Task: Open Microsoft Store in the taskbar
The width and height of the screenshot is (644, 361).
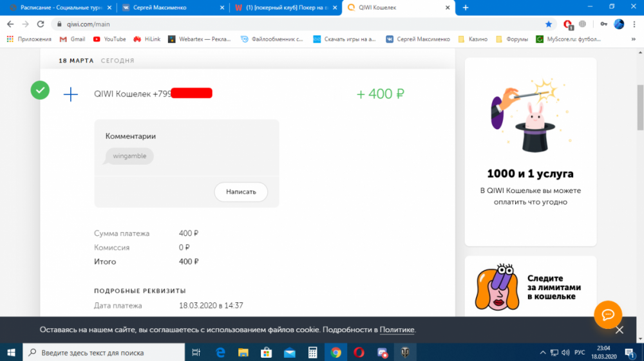Action: click(266, 352)
